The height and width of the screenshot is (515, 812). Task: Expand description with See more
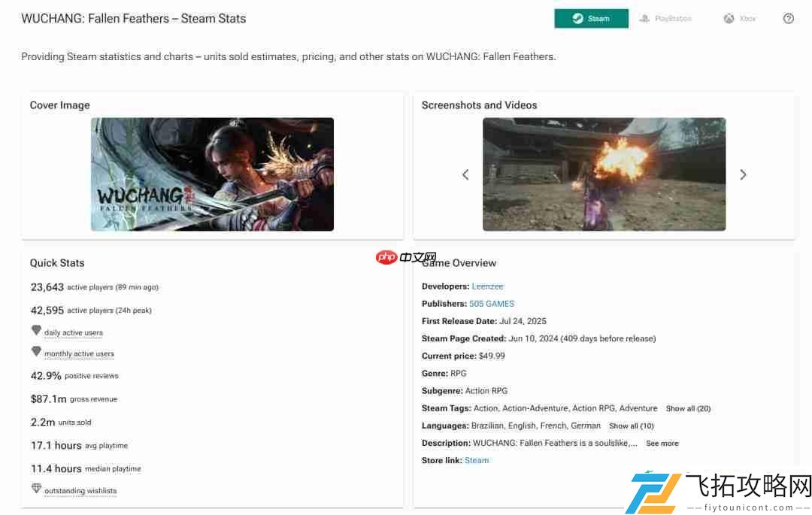[x=662, y=444]
